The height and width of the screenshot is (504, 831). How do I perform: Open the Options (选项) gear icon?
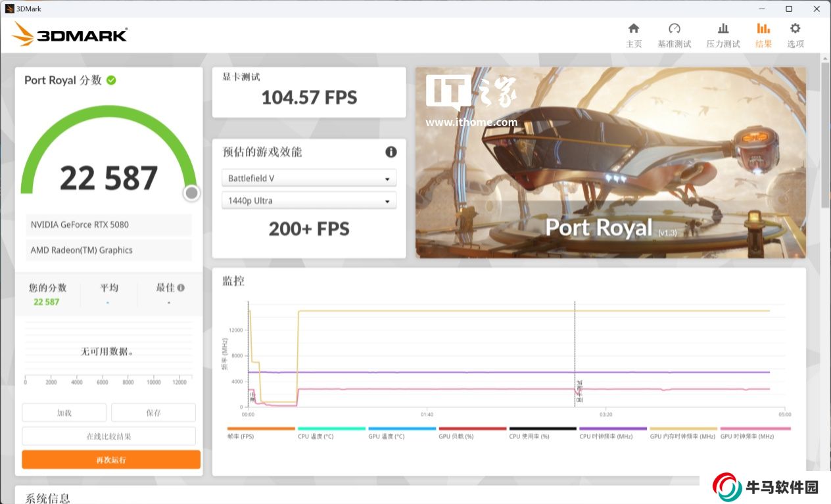[x=795, y=29]
